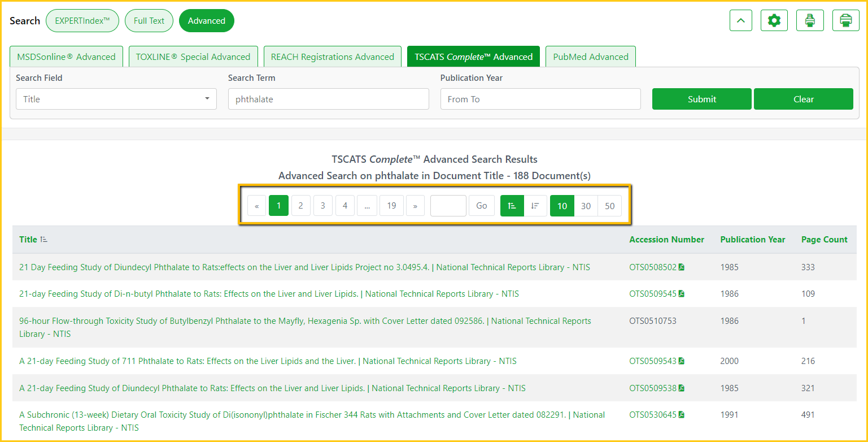
Task: Go to the next page with » arrow
Action: 415,206
